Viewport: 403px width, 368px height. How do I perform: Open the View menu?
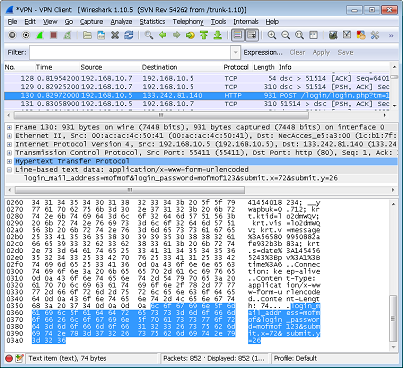(50, 22)
